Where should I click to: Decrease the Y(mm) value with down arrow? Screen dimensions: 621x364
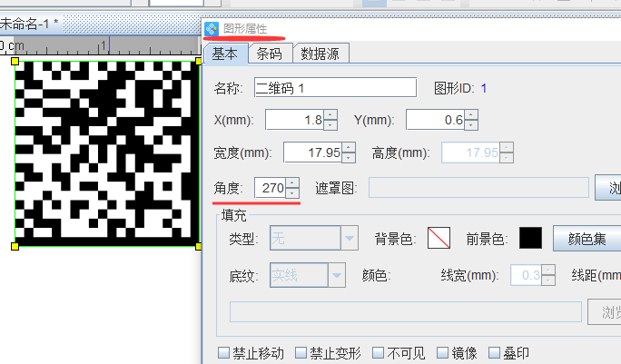click(x=470, y=124)
